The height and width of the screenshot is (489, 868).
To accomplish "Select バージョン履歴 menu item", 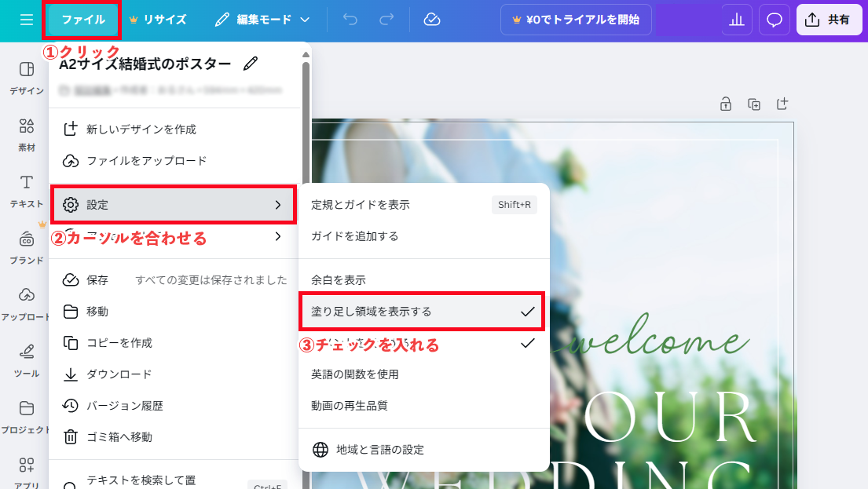I will [125, 406].
